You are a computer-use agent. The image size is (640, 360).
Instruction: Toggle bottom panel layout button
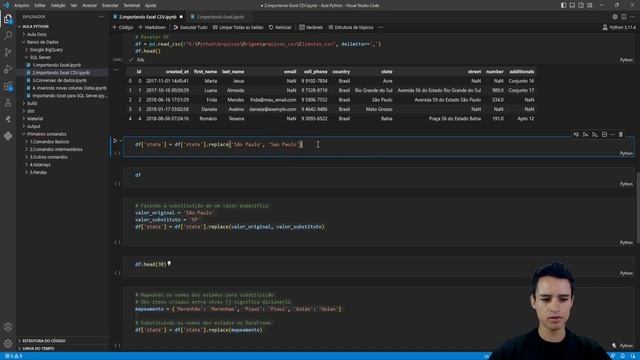tap(572, 5)
